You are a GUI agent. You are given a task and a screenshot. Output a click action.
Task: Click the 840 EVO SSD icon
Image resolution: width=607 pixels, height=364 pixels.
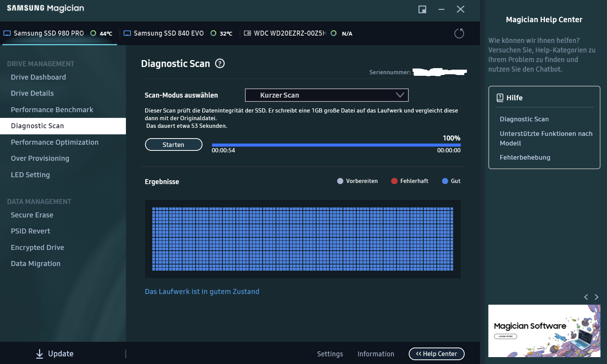pyautogui.click(x=127, y=33)
